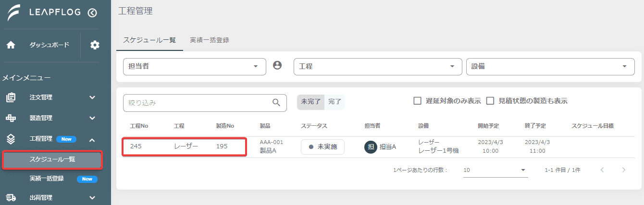Viewport: 644px width, 205px height.
Task: Enable 遅延対象のみ表示 checkbox
Action: pyautogui.click(x=418, y=101)
